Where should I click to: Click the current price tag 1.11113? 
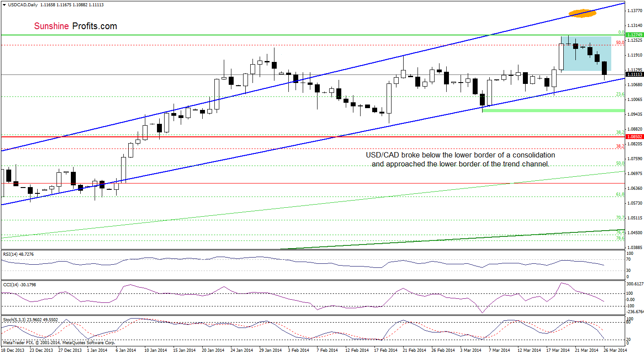(635, 74)
